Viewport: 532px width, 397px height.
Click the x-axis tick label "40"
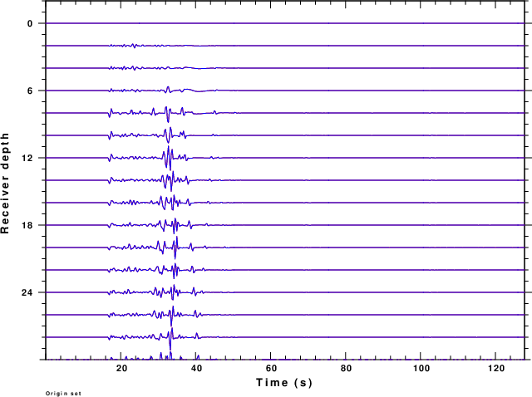click(x=196, y=368)
